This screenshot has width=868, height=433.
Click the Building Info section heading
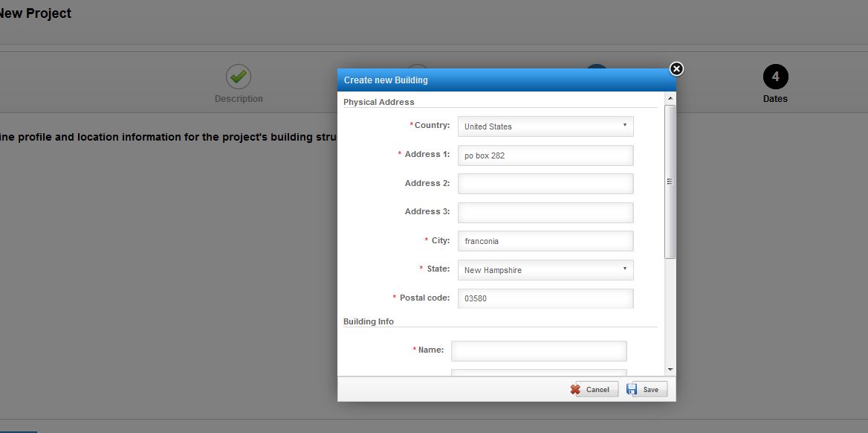(x=369, y=321)
